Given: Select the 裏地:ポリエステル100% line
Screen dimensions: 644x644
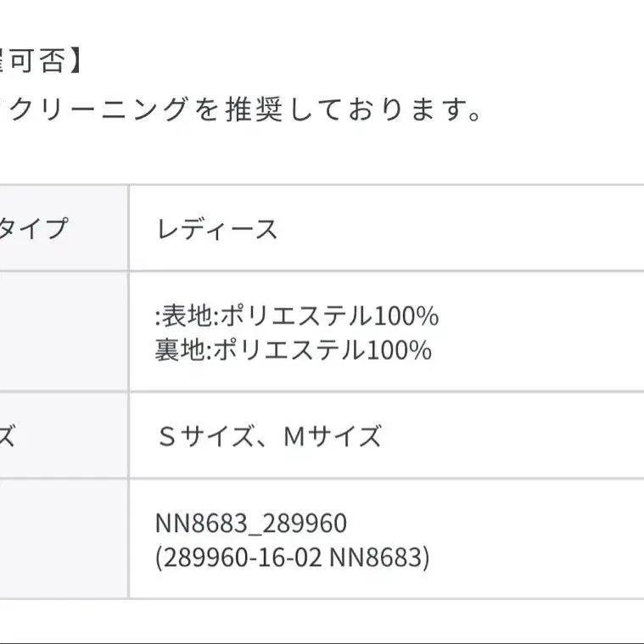Looking at the screenshot, I should pos(293,350).
